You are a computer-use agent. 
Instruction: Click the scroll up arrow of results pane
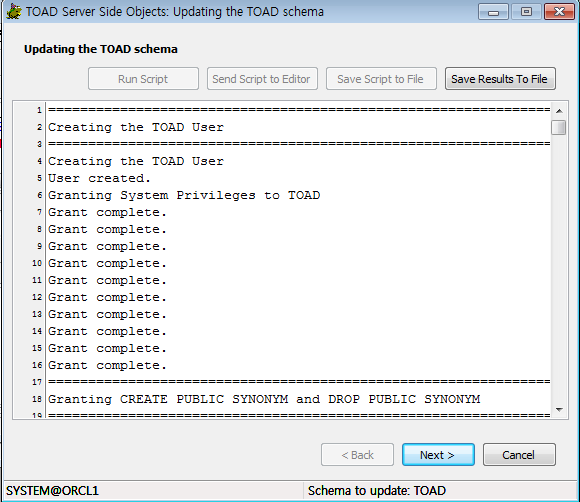point(559,111)
